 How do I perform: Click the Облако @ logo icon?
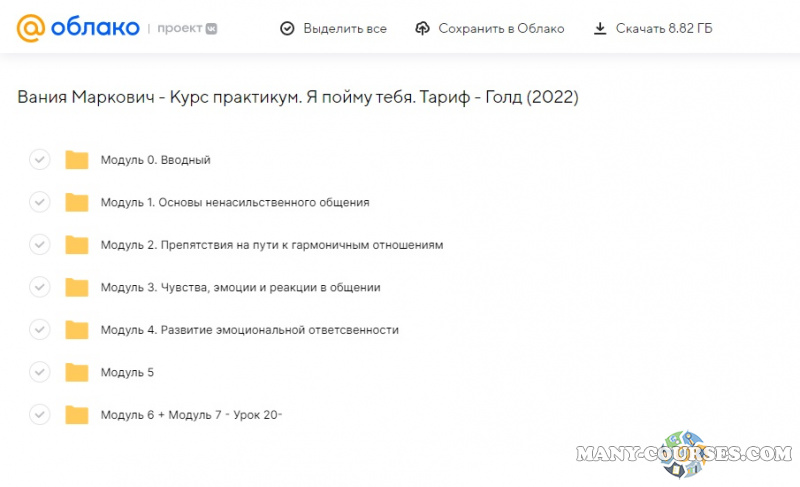[x=31, y=28]
